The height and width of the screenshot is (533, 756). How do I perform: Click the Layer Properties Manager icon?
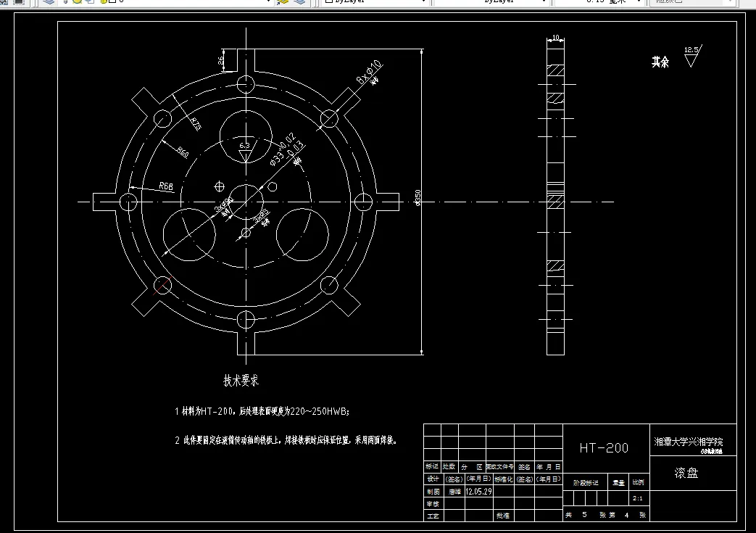(x=49, y=1)
